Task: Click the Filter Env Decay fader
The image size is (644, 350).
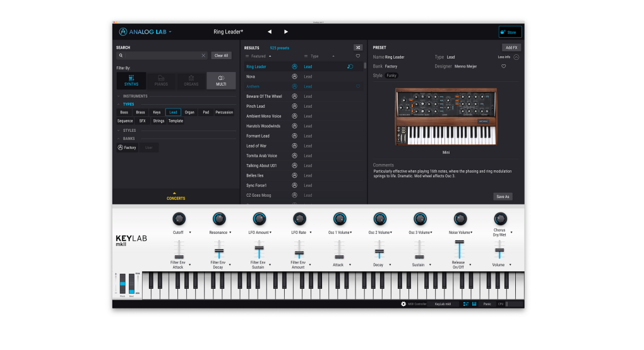Action: coord(219,250)
